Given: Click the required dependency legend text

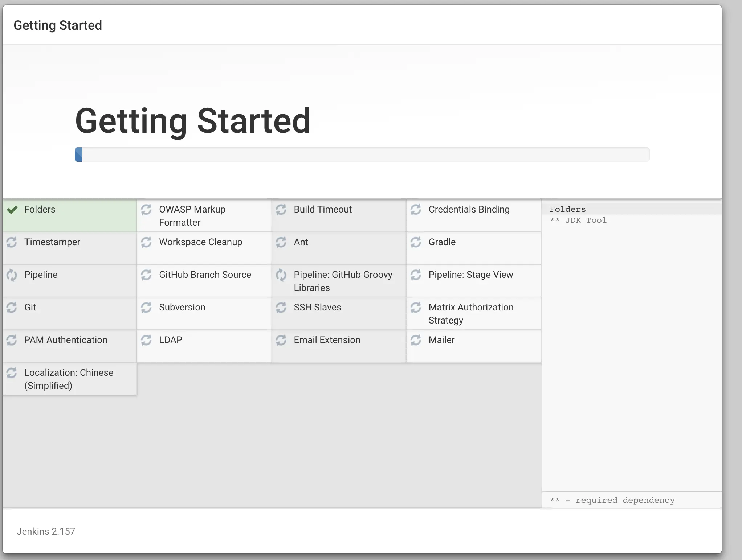Looking at the screenshot, I should coord(612,500).
